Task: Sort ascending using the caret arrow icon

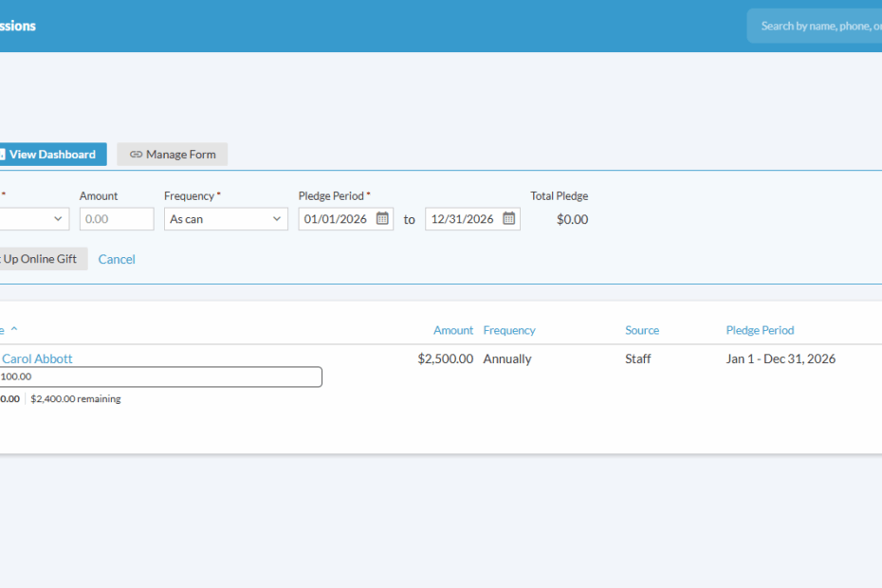Action: click(14, 329)
